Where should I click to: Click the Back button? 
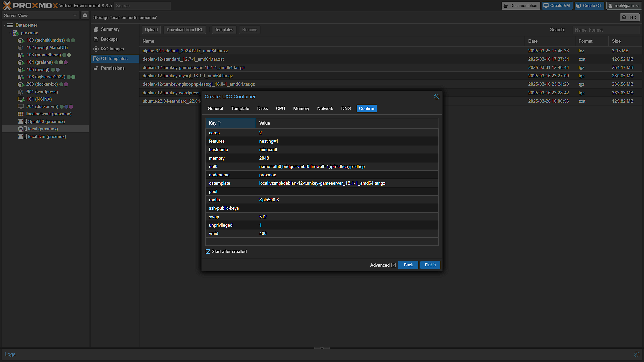[408, 265]
